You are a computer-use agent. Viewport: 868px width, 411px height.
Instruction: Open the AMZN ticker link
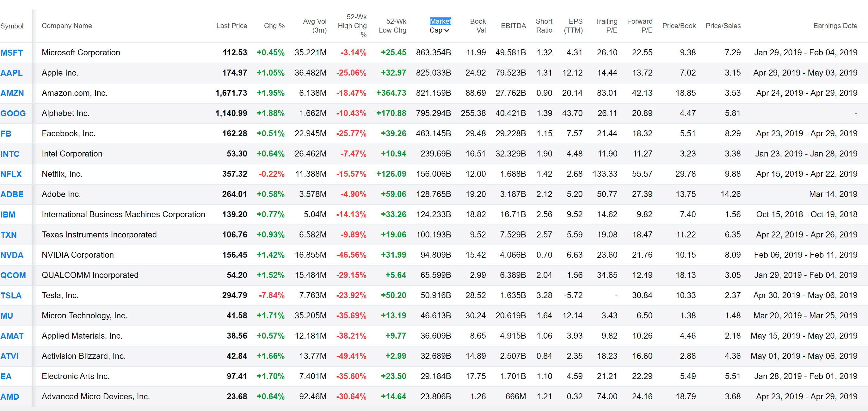pos(12,93)
